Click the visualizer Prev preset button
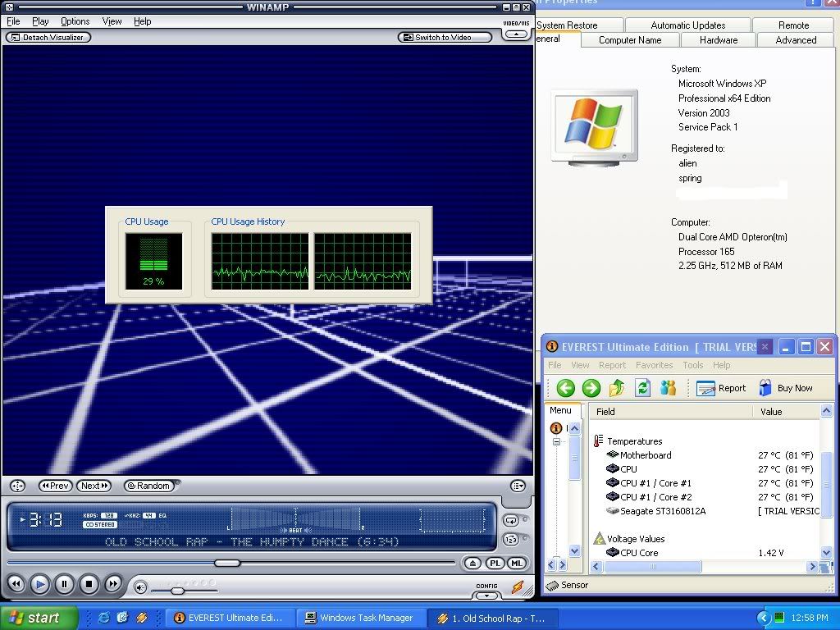The image size is (840, 630). click(x=56, y=486)
